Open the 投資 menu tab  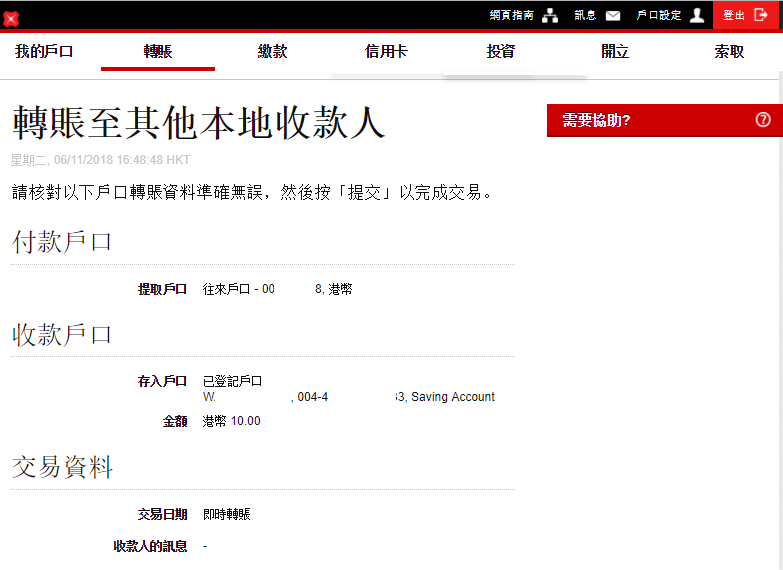click(x=500, y=52)
